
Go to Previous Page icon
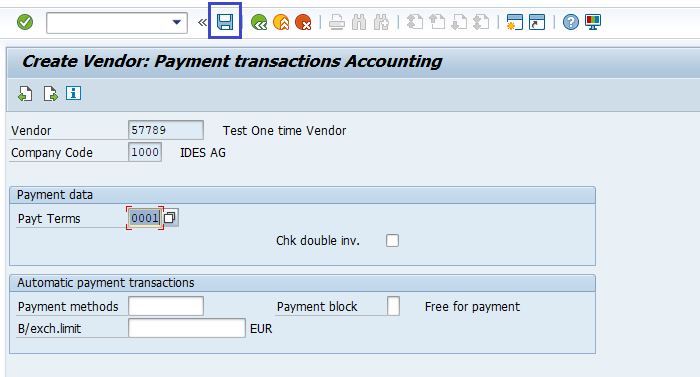coord(437,22)
